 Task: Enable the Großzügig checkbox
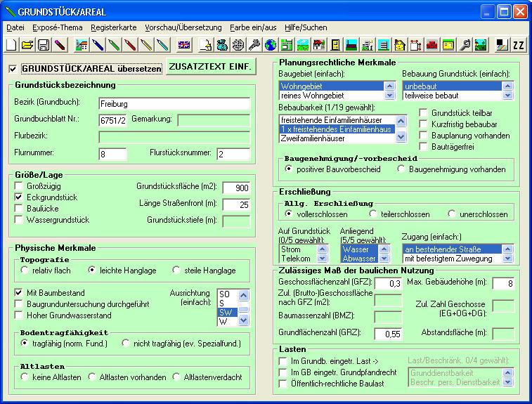tap(20, 186)
